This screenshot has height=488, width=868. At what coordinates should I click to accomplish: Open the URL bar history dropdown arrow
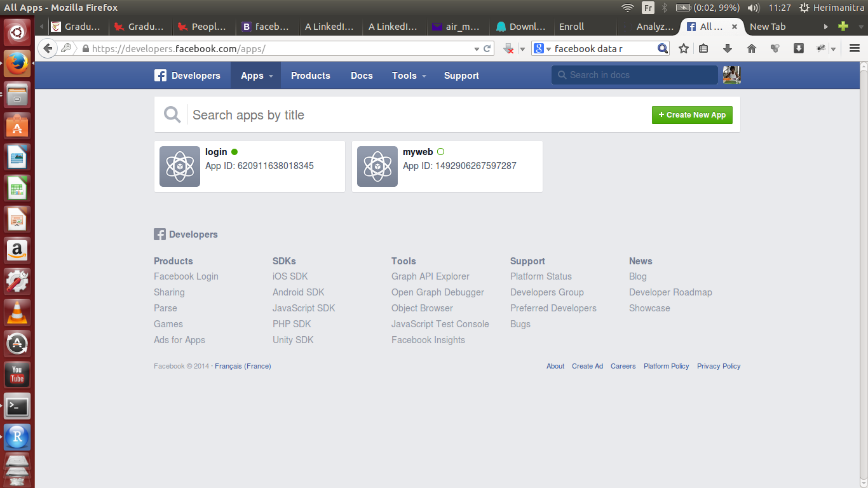(x=477, y=49)
